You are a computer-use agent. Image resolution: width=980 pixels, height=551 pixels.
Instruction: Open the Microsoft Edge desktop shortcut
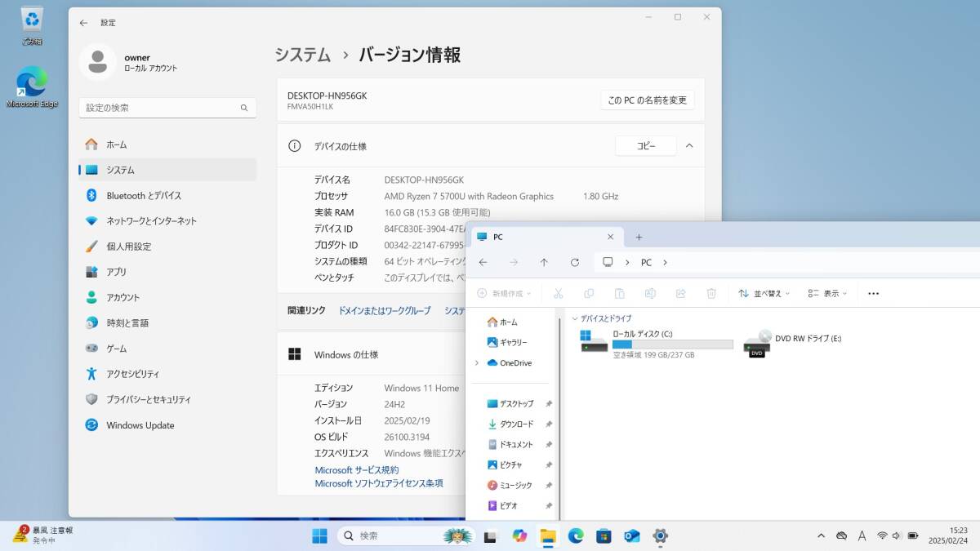pyautogui.click(x=32, y=87)
